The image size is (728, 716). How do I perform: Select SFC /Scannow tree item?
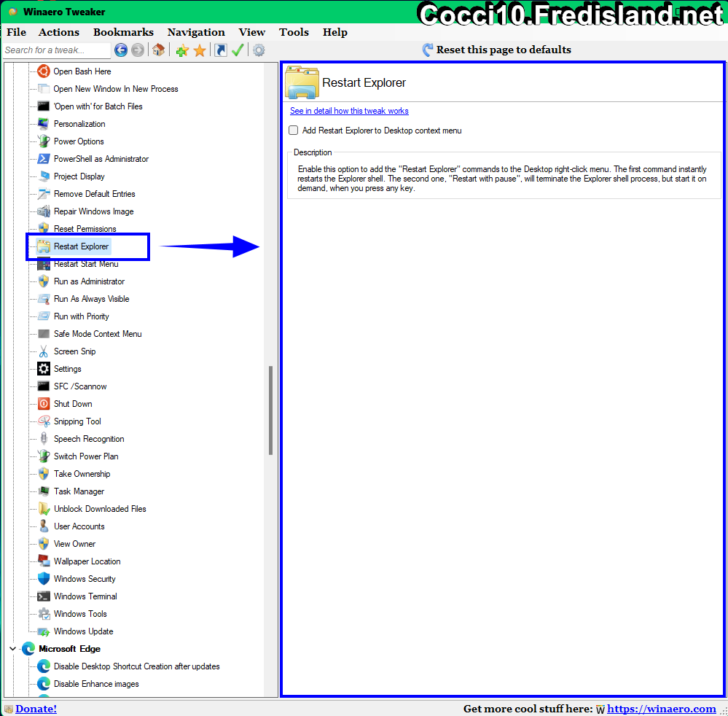click(80, 386)
